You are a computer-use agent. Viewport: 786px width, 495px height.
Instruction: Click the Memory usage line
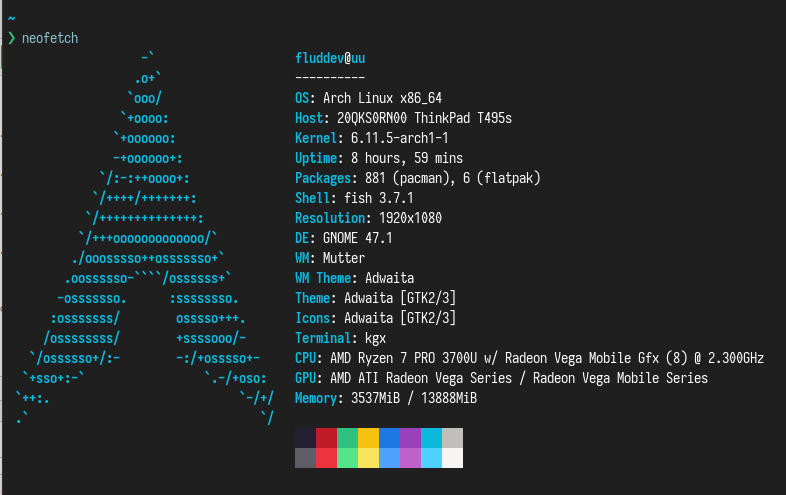[386, 398]
